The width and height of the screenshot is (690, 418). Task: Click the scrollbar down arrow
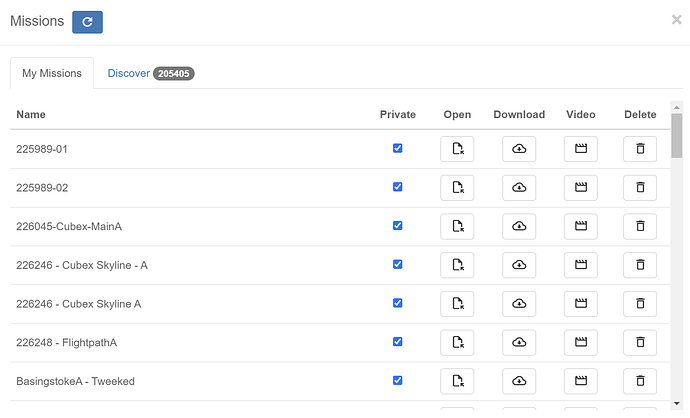point(677,403)
